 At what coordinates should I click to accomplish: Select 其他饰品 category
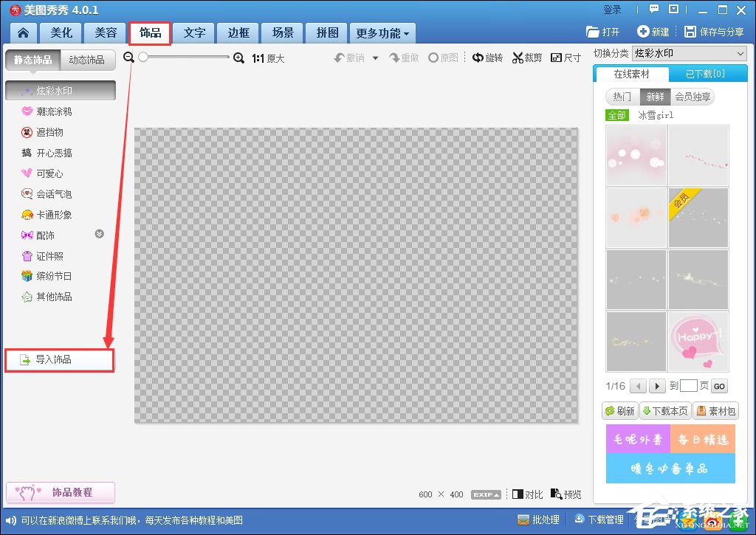click(x=47, y=297)
